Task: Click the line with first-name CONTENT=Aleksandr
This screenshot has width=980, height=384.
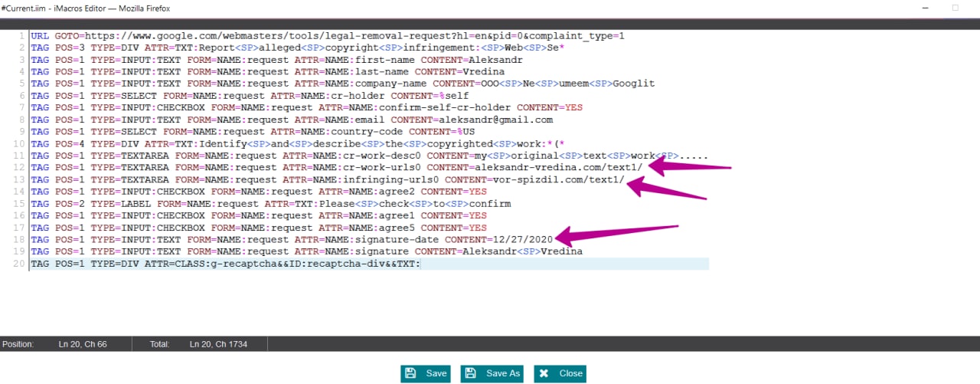Action: [276, 59]
